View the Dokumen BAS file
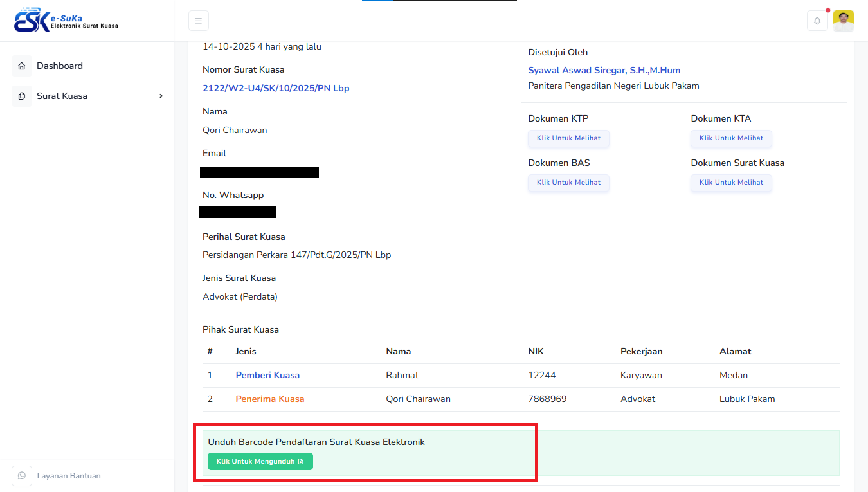The image size is (868, 492). 568,183
